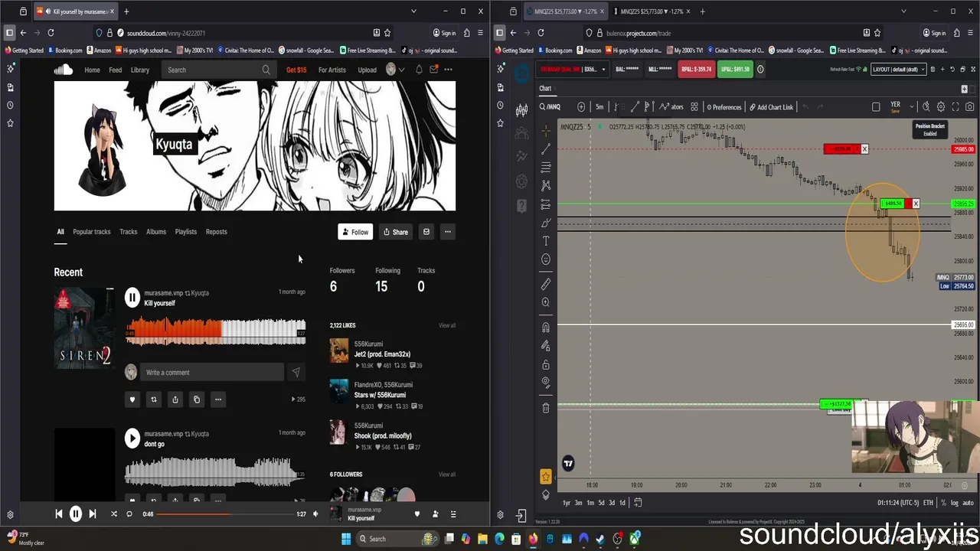
Task: Copy link icon under 'Kill yourself' track
Action: coord(196,399)
